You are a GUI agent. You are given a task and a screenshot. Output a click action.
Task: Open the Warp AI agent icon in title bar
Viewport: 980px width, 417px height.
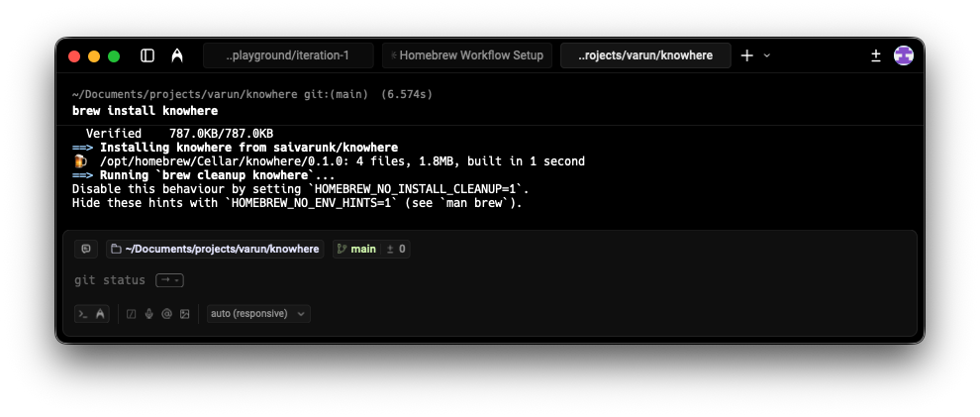177,55
